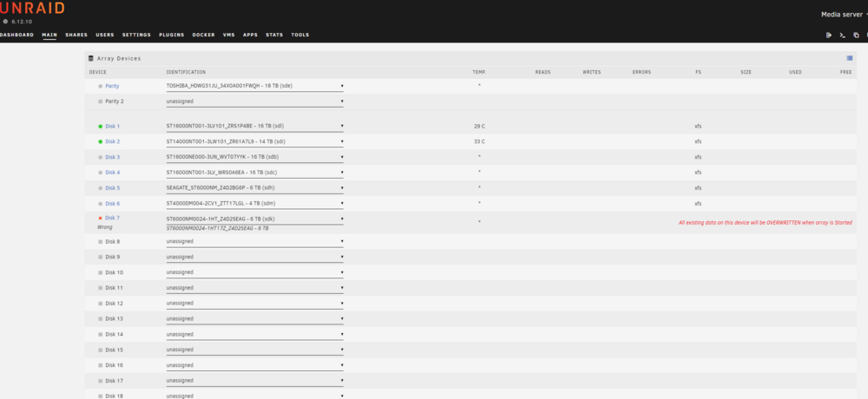Click the FS column header
The height and width of the screenshot is (399, 868).
pos(698,73)
